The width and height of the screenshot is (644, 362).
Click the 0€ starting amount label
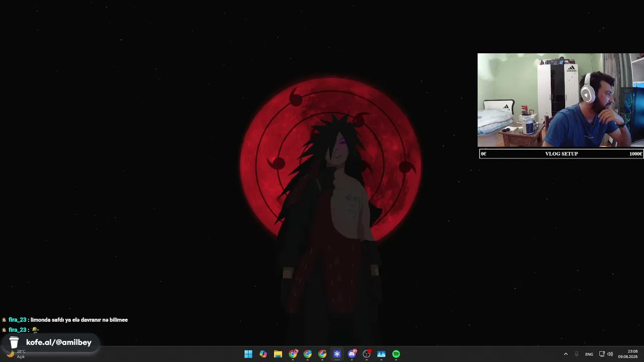tap(484, 154)
